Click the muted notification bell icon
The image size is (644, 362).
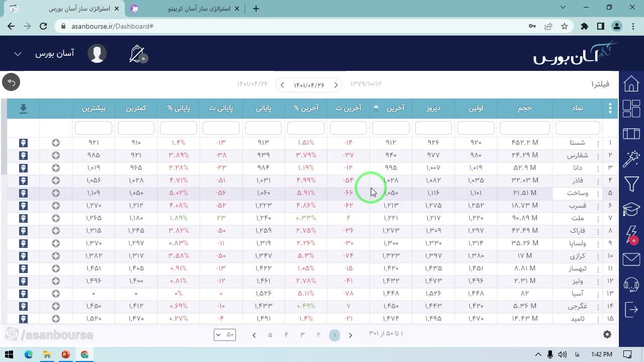pos(137,54)
